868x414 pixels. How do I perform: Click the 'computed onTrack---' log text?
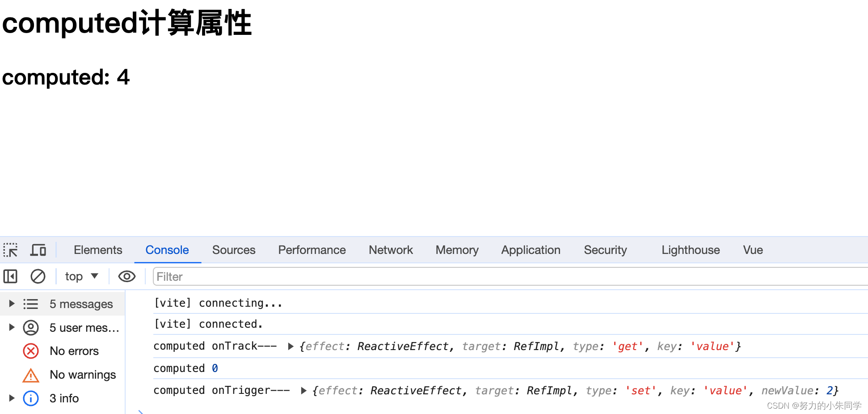tap(215, 346)
